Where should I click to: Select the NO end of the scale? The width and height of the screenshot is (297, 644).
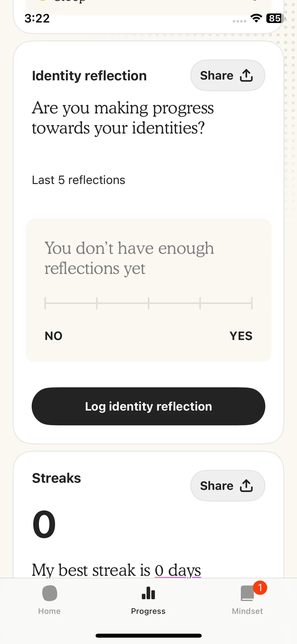54,336
